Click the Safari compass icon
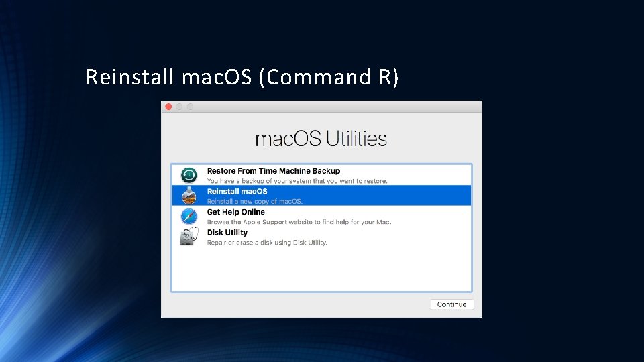The image size is (644, 362). tap(189, 217)
